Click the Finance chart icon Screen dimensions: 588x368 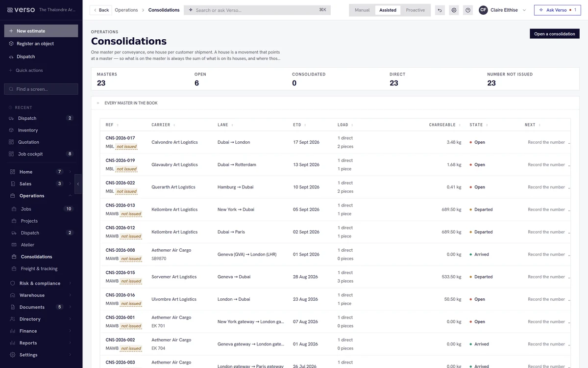[13, 331]
